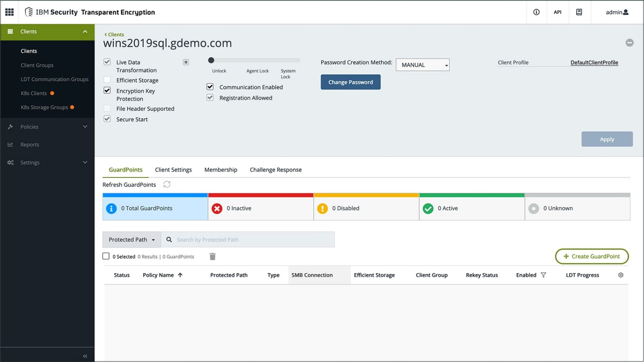Open the API playground icon
644x362 pixels.
point(557,12)
